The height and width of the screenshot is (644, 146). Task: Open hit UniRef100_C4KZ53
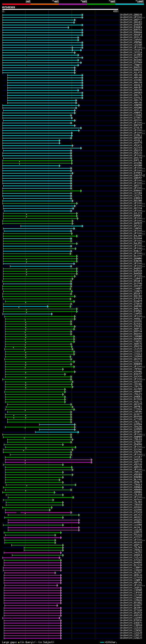(x=131, y=552)
